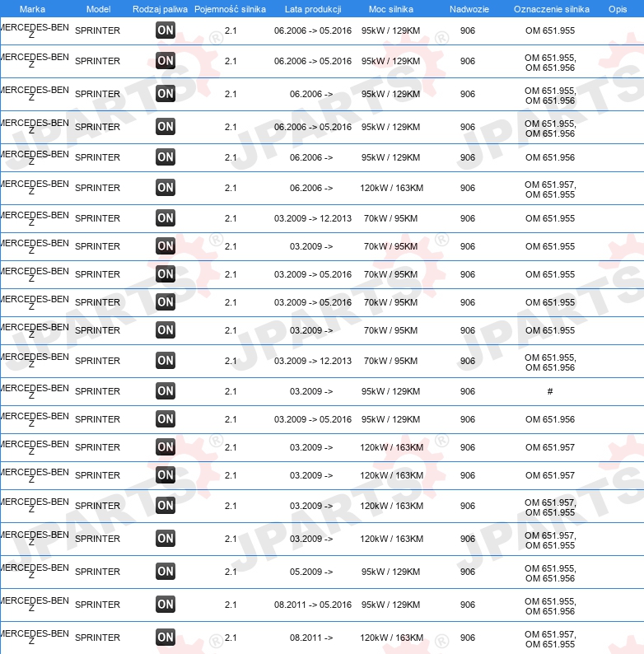Click body code 906 in the '#' engine row
Image resolution: width=644 pixels, height=654 pixels.
[468, 391]
